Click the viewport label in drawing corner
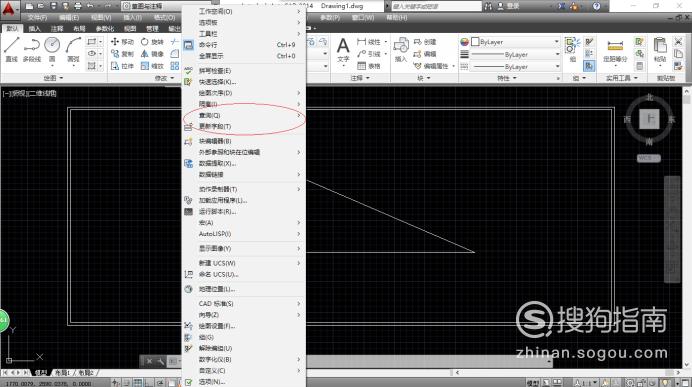 30,94
